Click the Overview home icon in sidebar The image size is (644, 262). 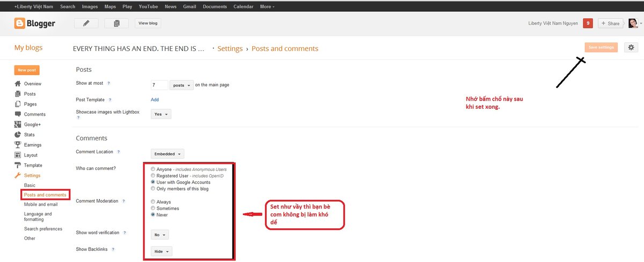(x=18, y=84)
